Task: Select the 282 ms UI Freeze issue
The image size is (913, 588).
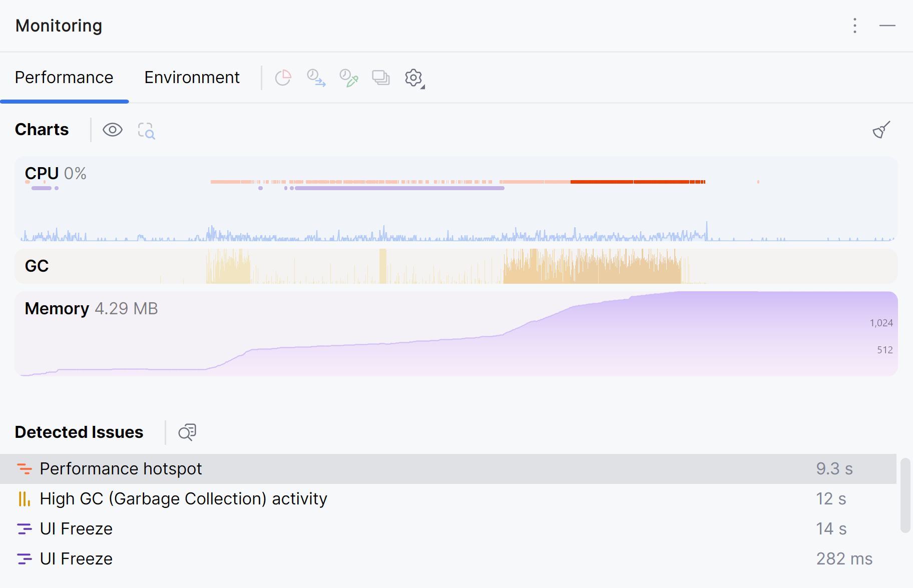Action: (x=76, y=558)
